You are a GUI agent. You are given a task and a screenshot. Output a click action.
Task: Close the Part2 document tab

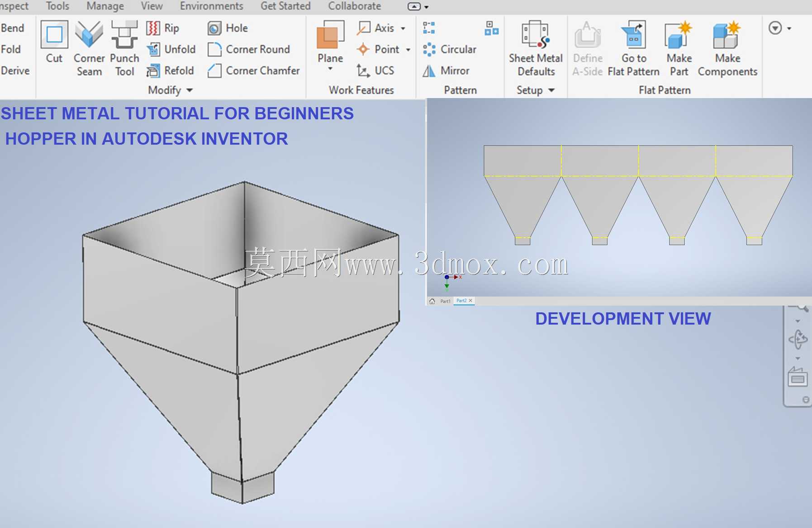click(x=470, y=301)
